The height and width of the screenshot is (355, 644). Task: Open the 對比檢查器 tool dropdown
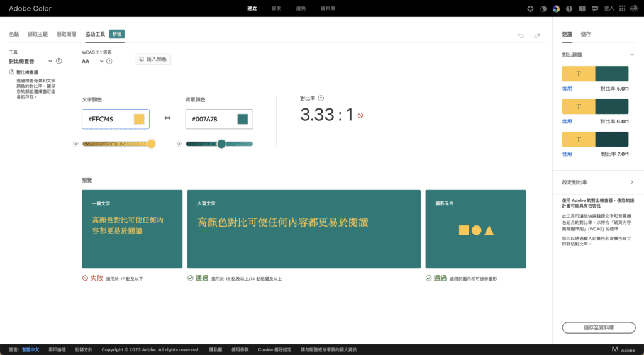(31, 61)
